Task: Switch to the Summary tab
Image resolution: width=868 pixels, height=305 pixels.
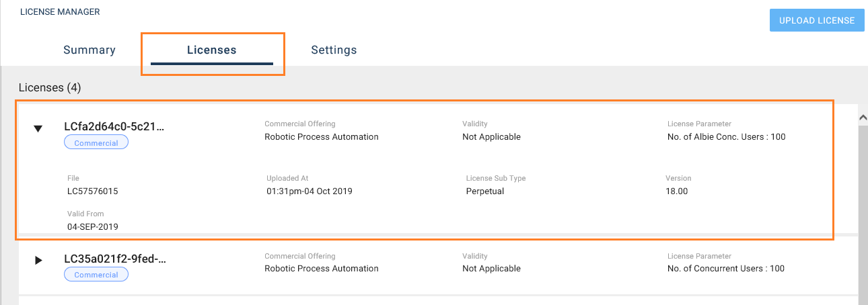Action: tap(89, 50)
